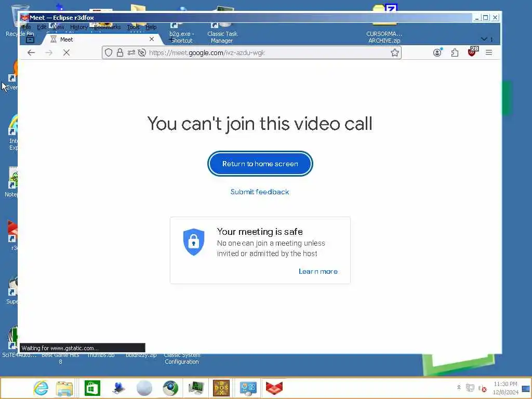Go forward with the arrow button
The width and height of the screenshot is (532, 399).
[x=49, y=52]
